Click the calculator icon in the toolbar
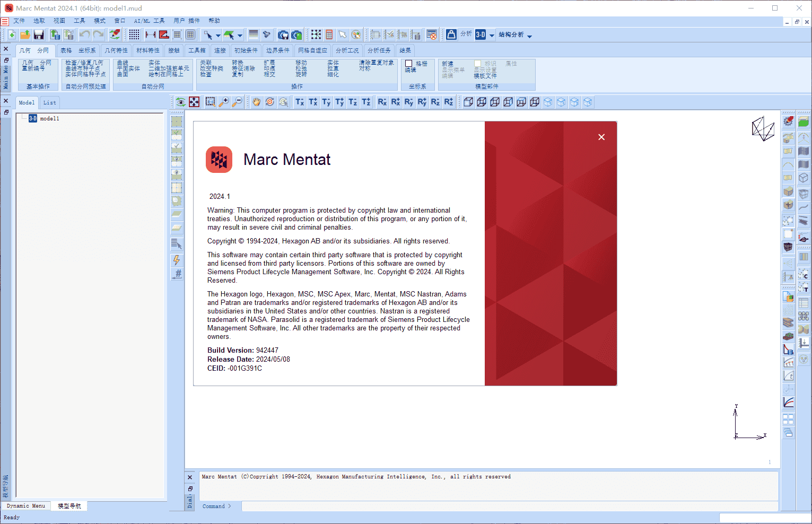The width and height of the screenshot is (812, 524). (x=329, y=35)
